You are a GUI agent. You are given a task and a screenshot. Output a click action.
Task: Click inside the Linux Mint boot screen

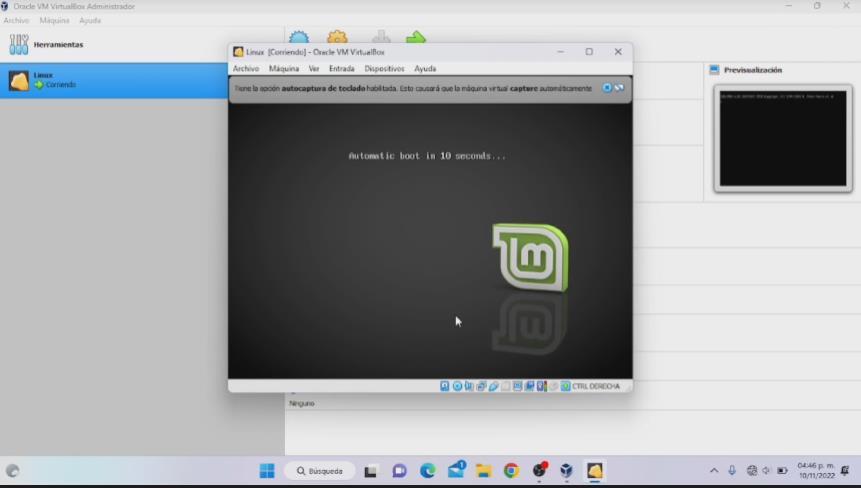[430, 240]
